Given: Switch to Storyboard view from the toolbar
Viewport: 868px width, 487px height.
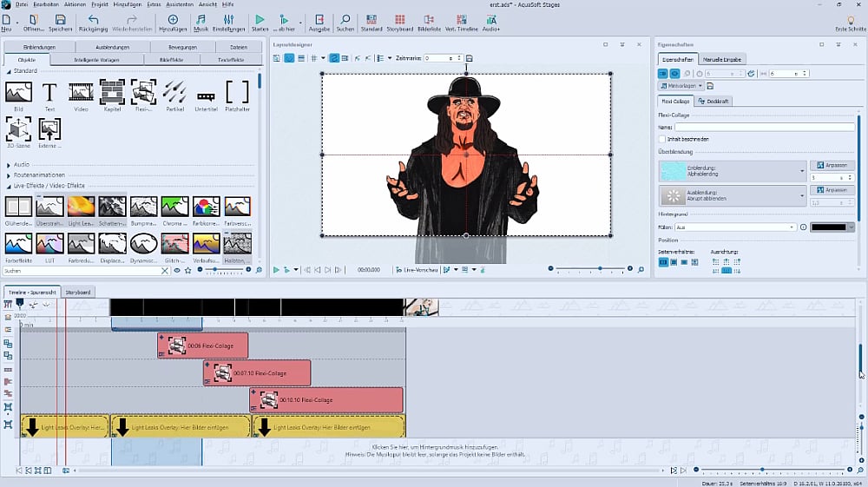Looking at the screenshot, I should tap(398, 23).
